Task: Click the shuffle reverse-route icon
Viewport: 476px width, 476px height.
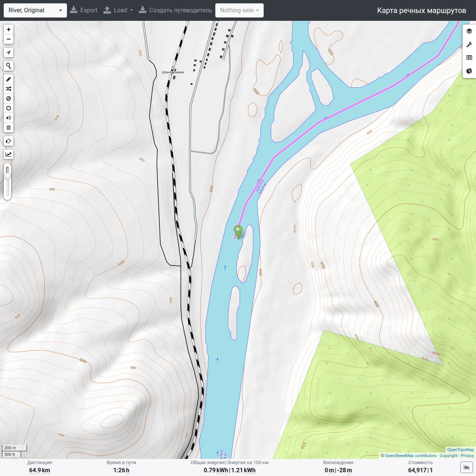Action: pos(9,89)
